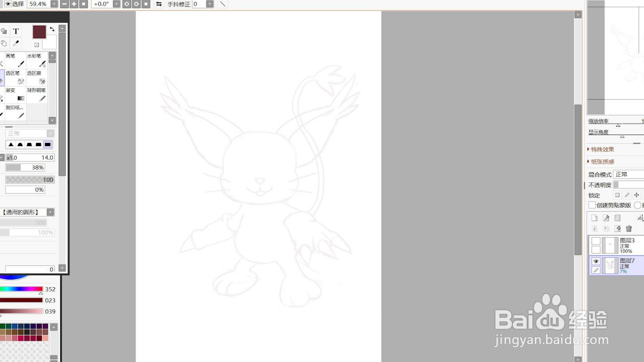This screenshot has width=644, height=362.
Task: Choose the 选区笔 selection pen
Action: click(x=15, y=77)
